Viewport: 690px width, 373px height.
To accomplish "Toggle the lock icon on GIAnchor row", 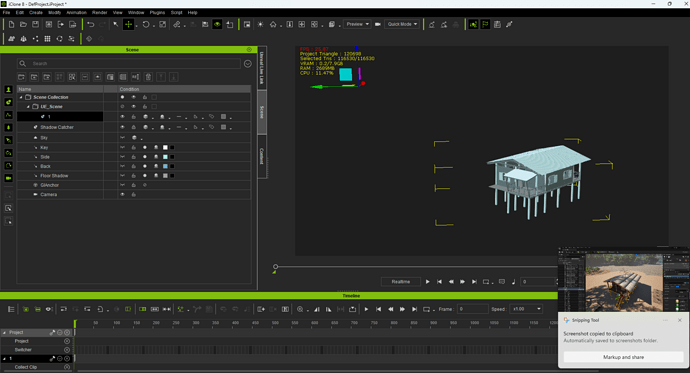I will click(133, 185).
